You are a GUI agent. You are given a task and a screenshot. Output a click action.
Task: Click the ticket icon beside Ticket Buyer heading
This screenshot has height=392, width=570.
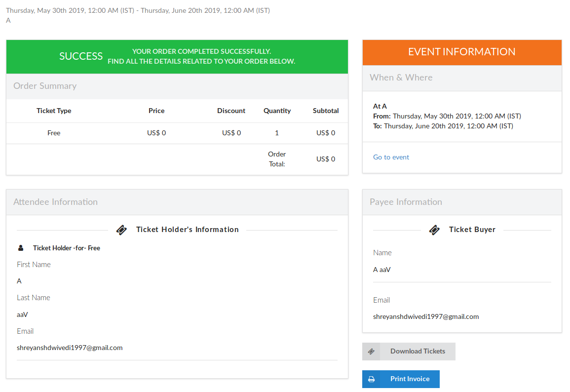pyautogui.click(x=434, y=230)
